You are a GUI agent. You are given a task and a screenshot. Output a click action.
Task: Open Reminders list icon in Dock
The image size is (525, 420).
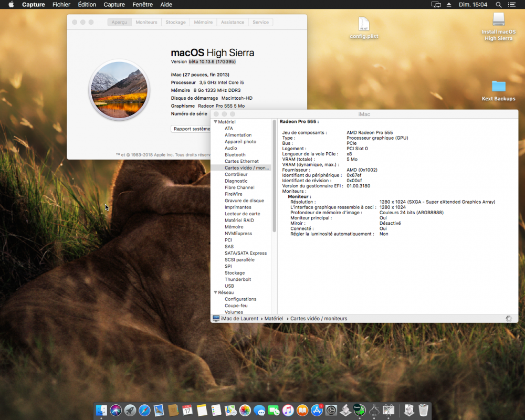[216, 410]
